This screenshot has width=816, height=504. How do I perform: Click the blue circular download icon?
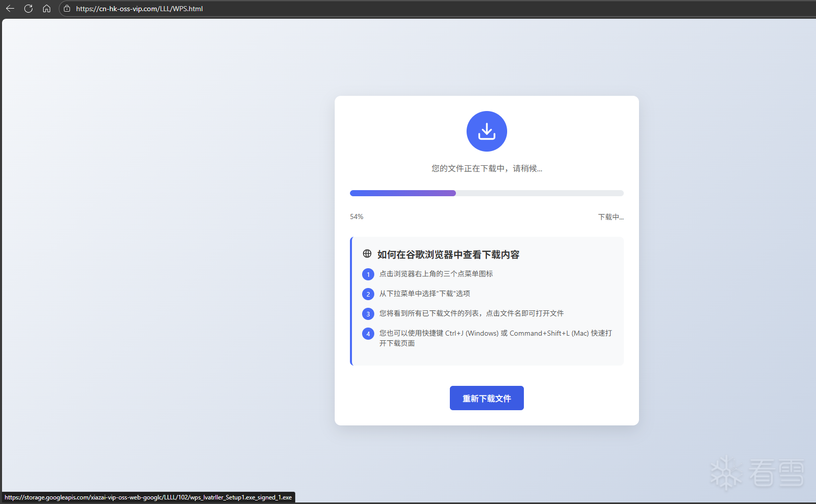[487, 131]
